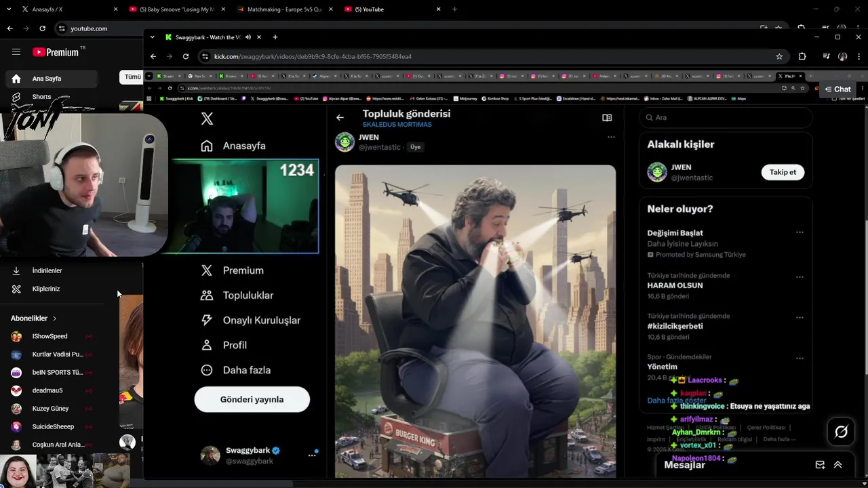Click the Gönderi yayınla button
This screenshot has height=488, width=868.
point(252,399)
